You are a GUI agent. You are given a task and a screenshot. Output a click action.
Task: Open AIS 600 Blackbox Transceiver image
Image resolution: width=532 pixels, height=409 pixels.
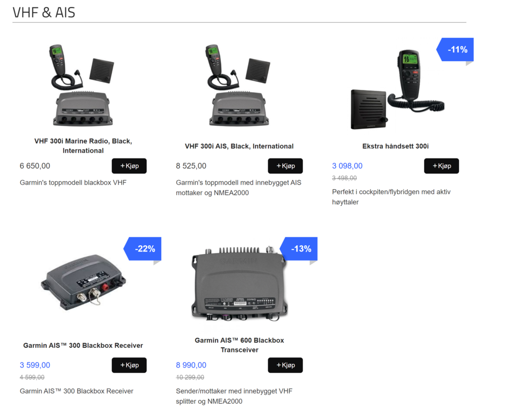(239, 284)
